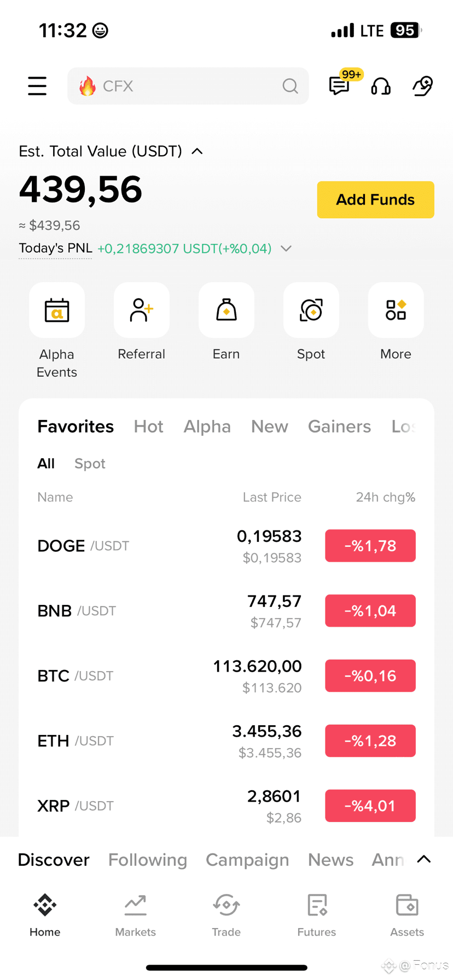Tap the headset support icon

(381, 86)
